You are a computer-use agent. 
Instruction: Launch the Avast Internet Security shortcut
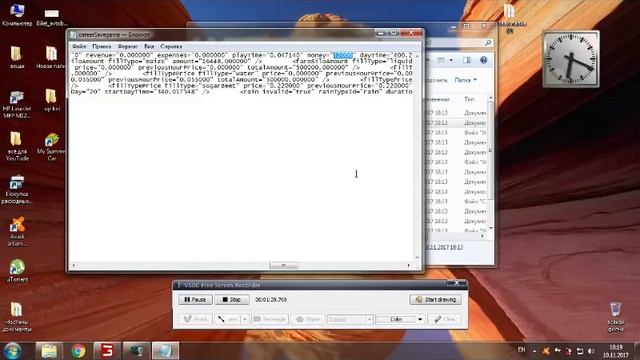pyautogui.click(x=17, y=231)
